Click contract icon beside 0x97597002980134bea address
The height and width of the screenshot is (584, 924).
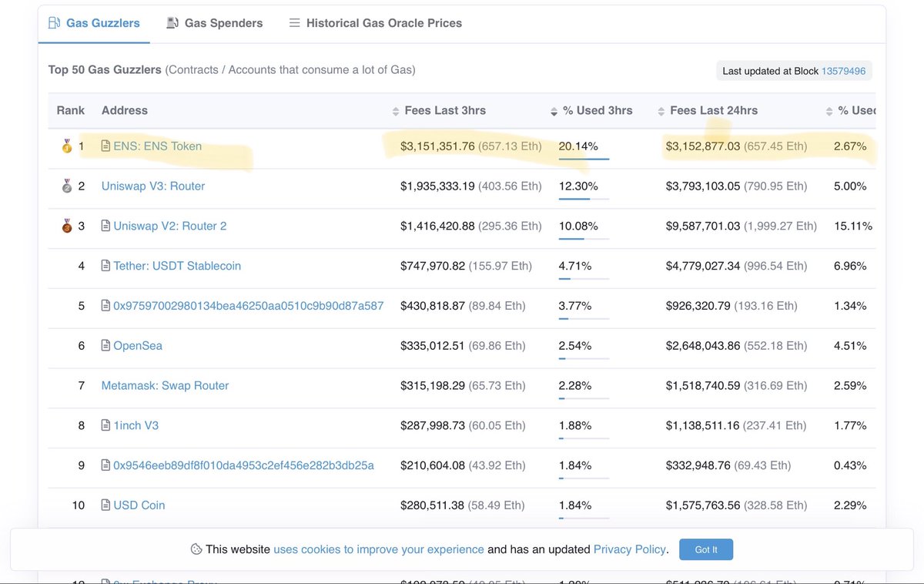[106, 306]
